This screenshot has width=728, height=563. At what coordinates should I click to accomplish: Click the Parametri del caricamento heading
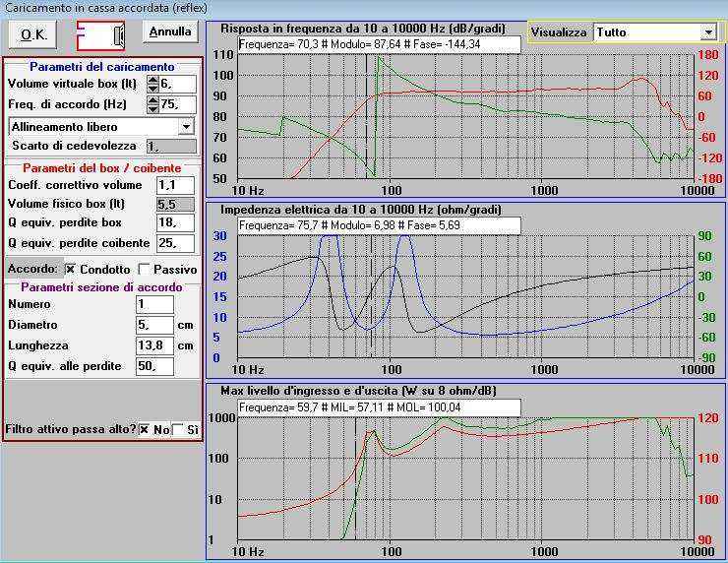[102, 67]
